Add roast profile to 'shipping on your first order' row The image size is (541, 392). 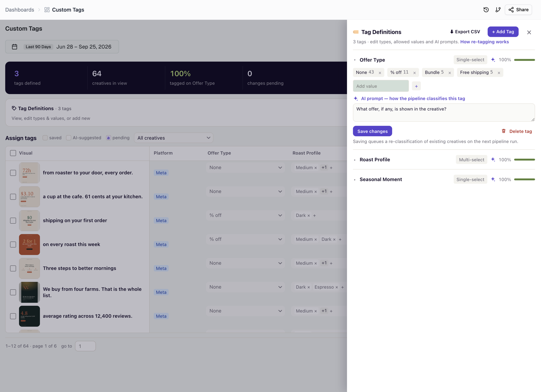314,216
